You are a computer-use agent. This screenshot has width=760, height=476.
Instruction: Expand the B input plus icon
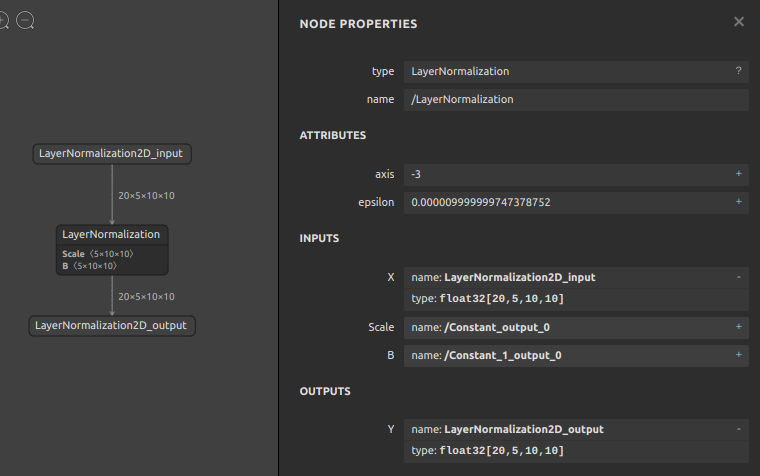738,355
